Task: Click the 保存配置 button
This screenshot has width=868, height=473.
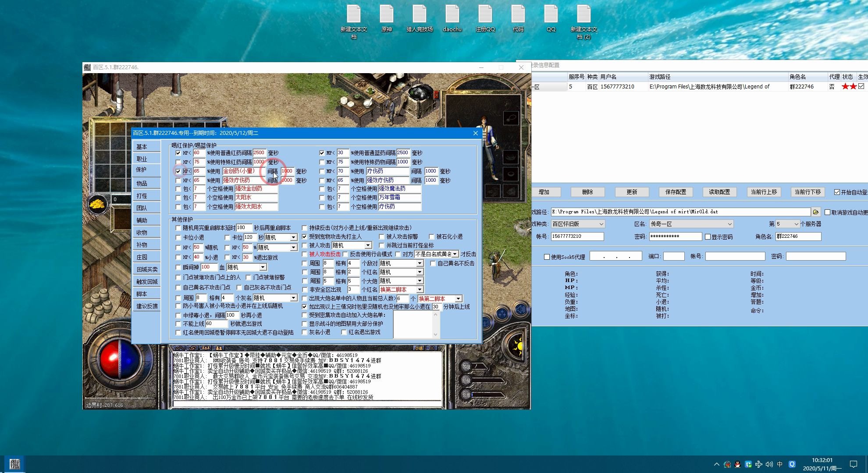Action: (676, 192)
